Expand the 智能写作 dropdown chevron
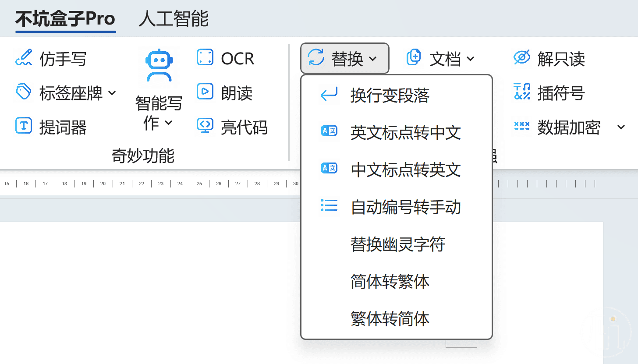638x364 pixels. 169,123
